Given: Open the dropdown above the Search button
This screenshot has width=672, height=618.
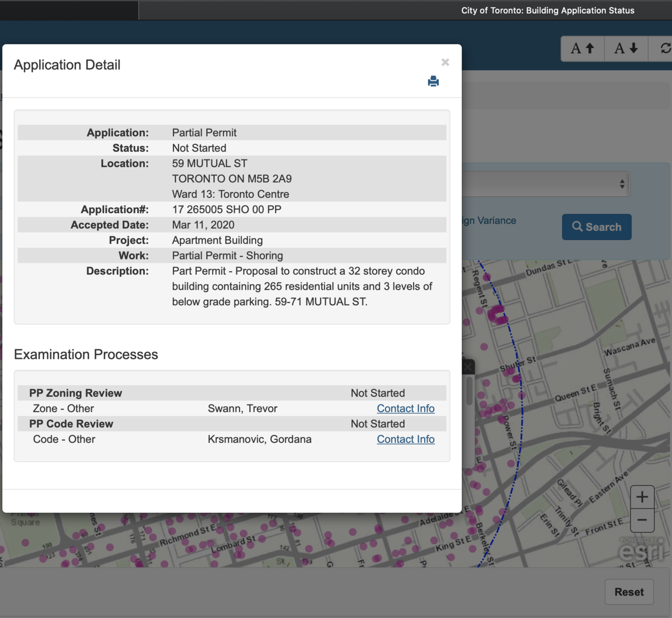Looking at the screenshot, I should (546, 184).
